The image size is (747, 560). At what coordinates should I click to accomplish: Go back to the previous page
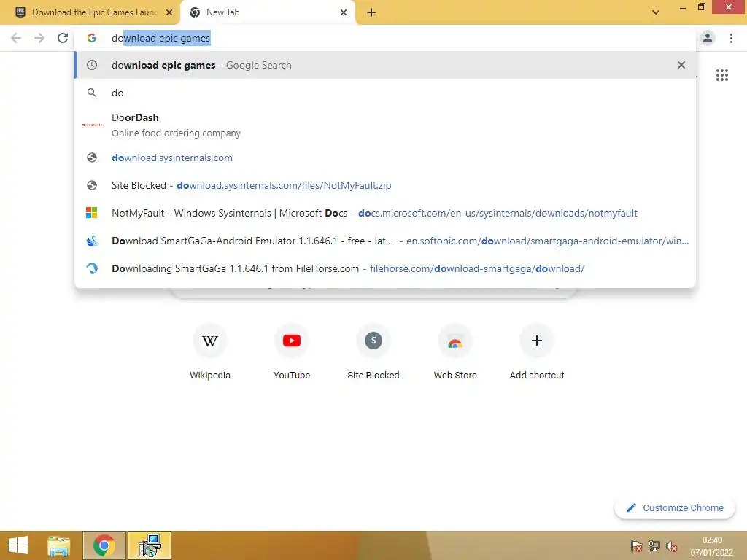[16, 38]
